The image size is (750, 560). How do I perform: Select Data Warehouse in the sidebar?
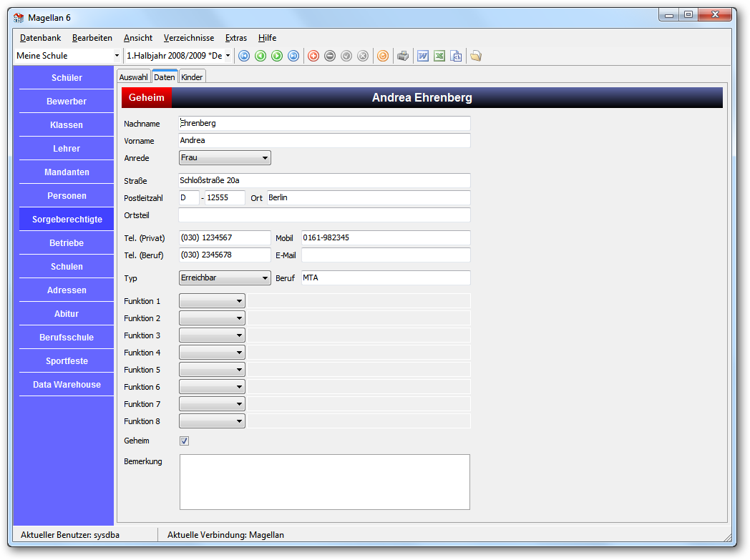tap(67, 385)
